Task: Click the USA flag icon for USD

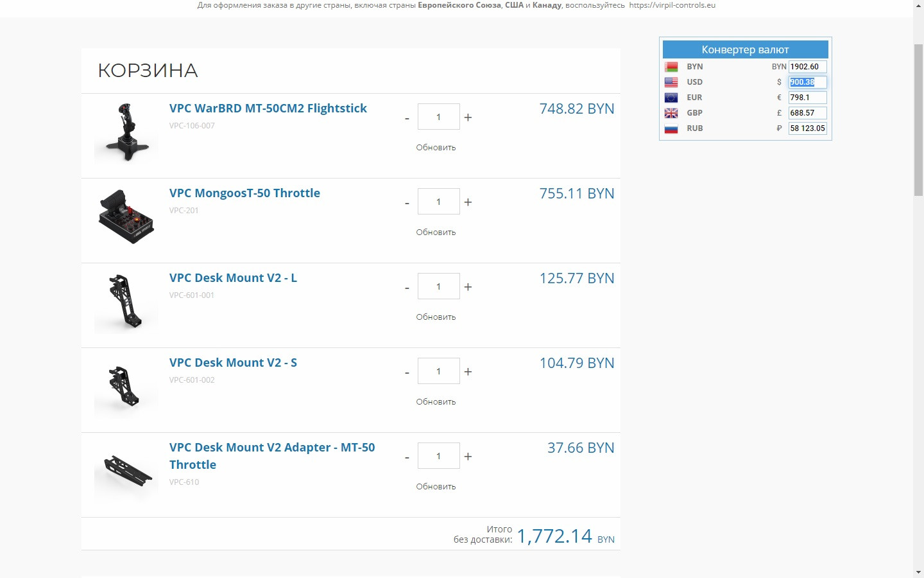Action: click(671, 82)
